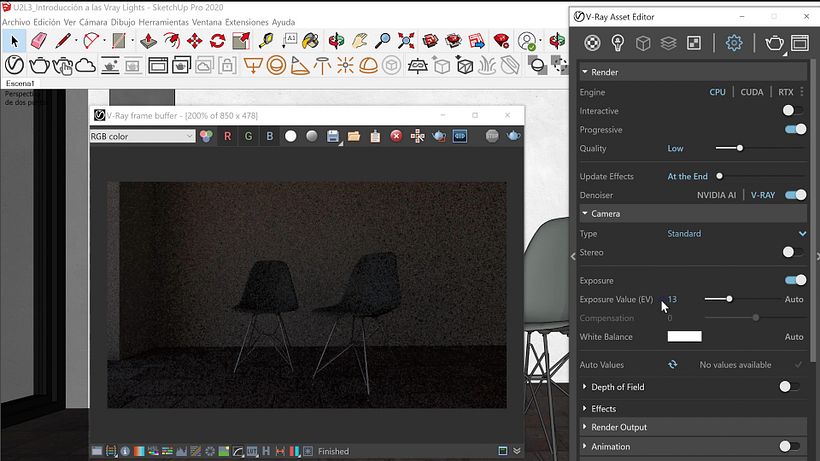820x461 pixels.
Task: Select CUDA as the render engine
Action: click(x=751, y=92)
